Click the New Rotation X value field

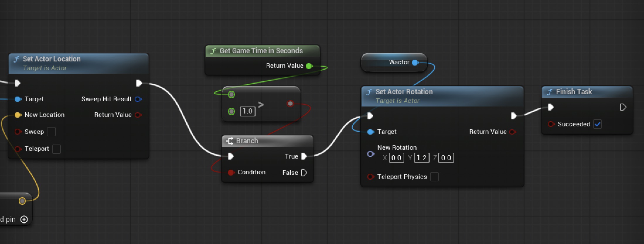click(x=396, y=158)
